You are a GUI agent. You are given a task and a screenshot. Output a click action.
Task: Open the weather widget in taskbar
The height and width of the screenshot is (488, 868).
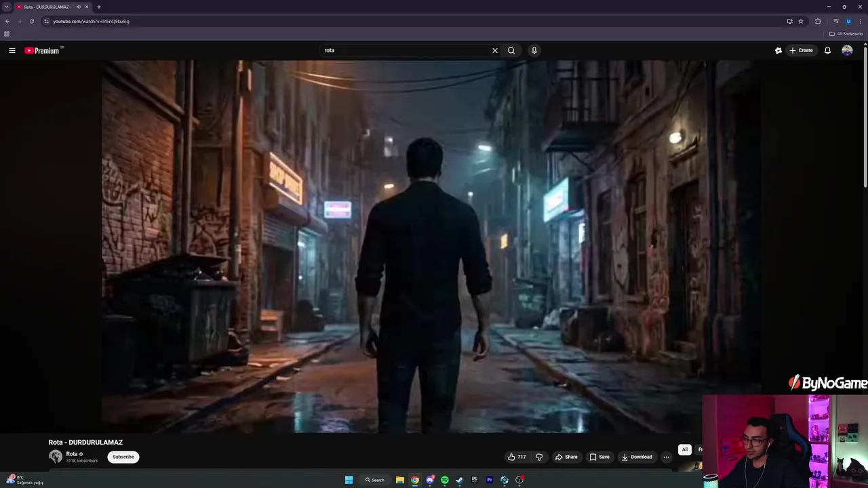coord(24,480)
